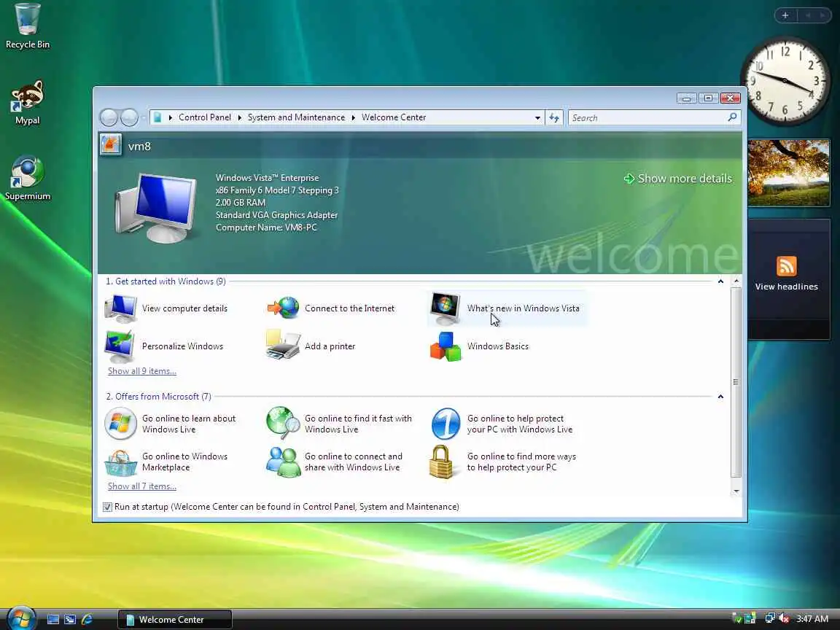840x630 pixels.
Task: Click the slideshow picture gadget
Action: 788,173
